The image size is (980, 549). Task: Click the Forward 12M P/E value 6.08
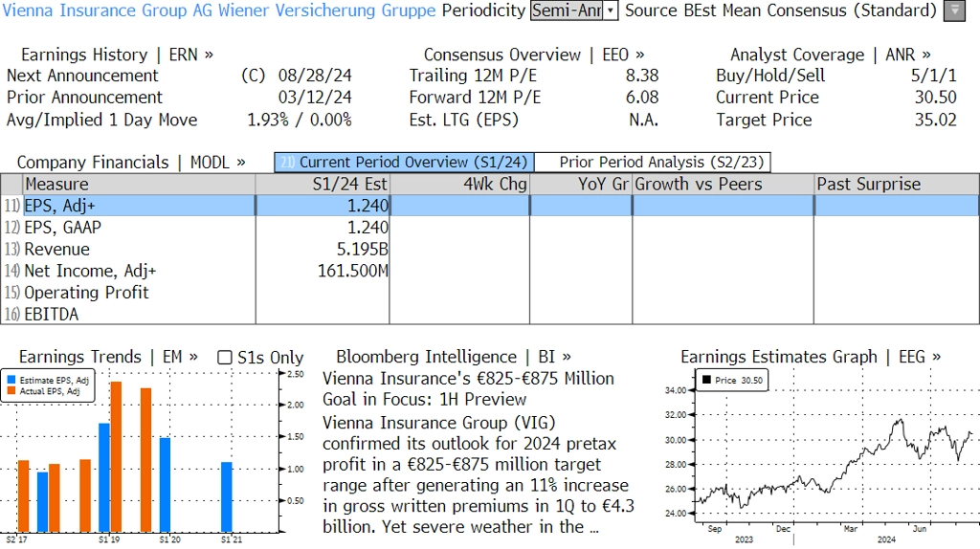(x=642, y=98)
